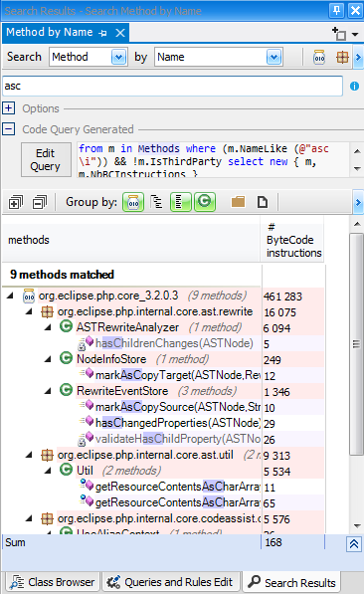Image resolution: width=364 pixels, height=594 pixels.
Task: Select getResourceContentsAsCharArray row with 11 instructions
Action: pos(178,487)
